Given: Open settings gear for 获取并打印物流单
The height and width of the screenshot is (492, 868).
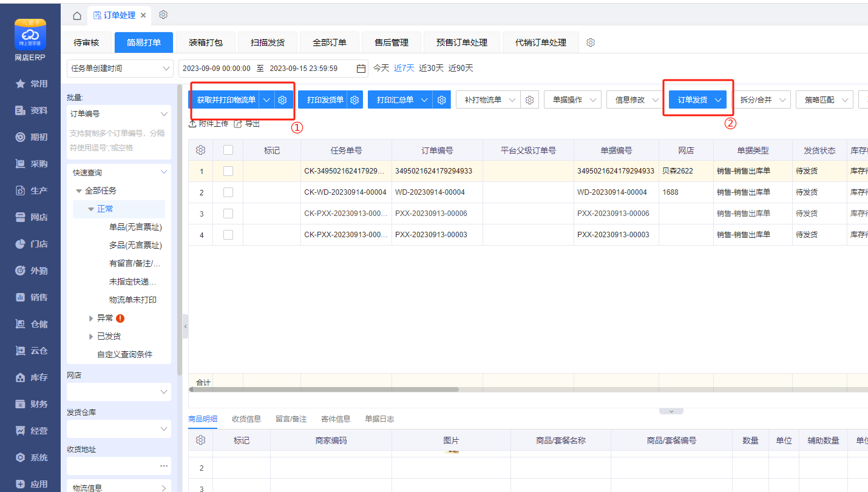Looking at the screenshot, I should pos(282,100).
